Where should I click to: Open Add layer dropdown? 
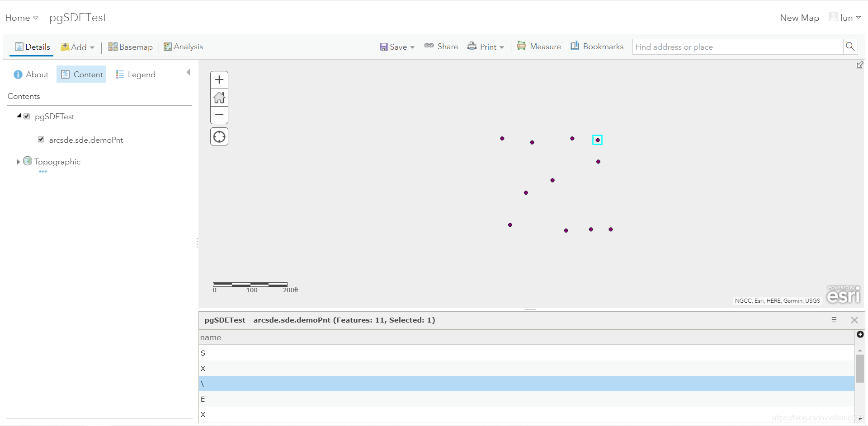(x=78, y=47)
